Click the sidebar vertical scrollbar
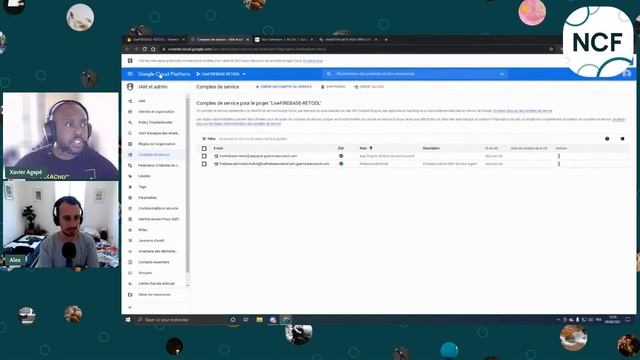The image size is (640, 360). coord(187,184)
